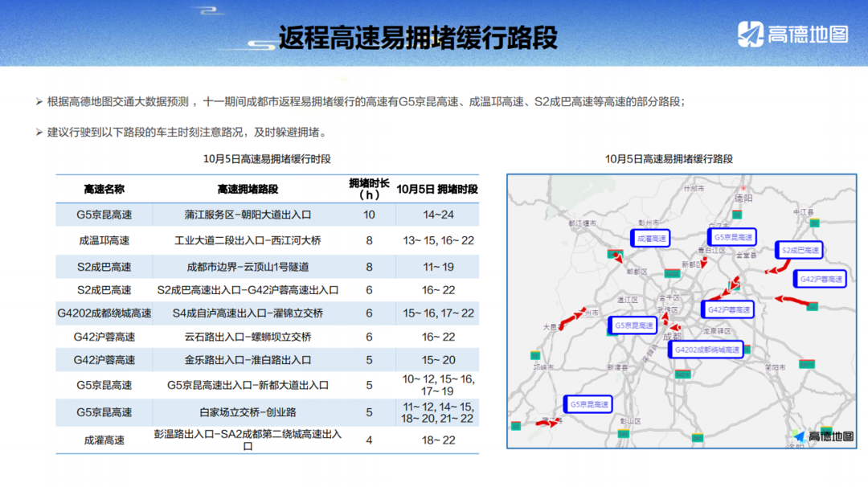Screen dimensions: 868x487
Task: Select the G4202成都绕城高速 table cell
Action: [x=104, y=313]
